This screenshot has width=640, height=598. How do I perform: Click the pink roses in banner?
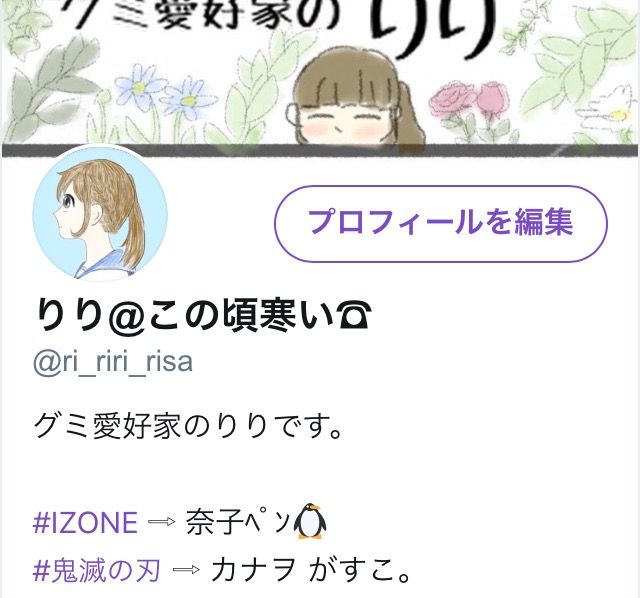[x=471, y=100]
